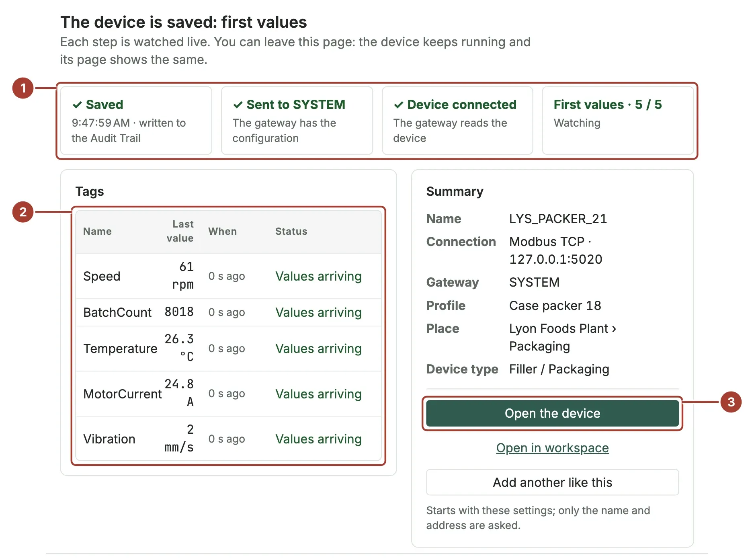Screen dimensions: 754x560
Task: Click the Speed tag name
Action: click(102, 276)
